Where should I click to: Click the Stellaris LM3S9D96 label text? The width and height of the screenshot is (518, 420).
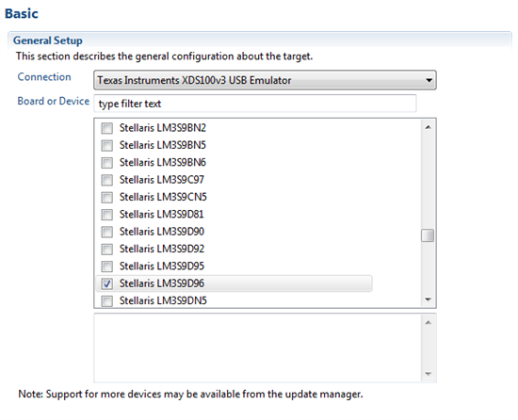pyautogui.click(x=162, y=283)
